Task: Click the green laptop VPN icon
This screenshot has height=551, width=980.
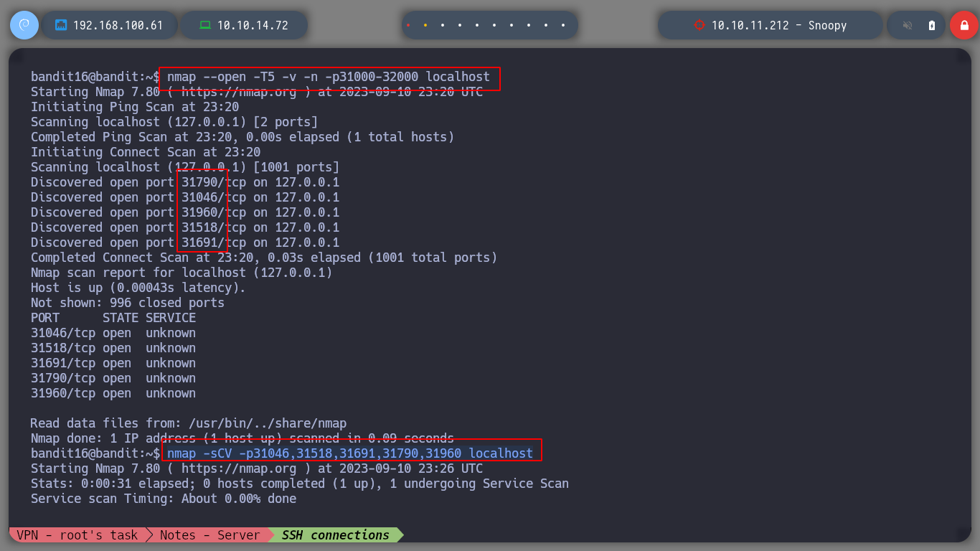Action: 205,25
